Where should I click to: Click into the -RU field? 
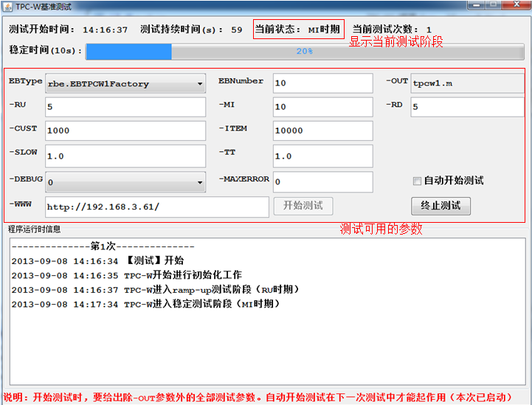point(125,107)
